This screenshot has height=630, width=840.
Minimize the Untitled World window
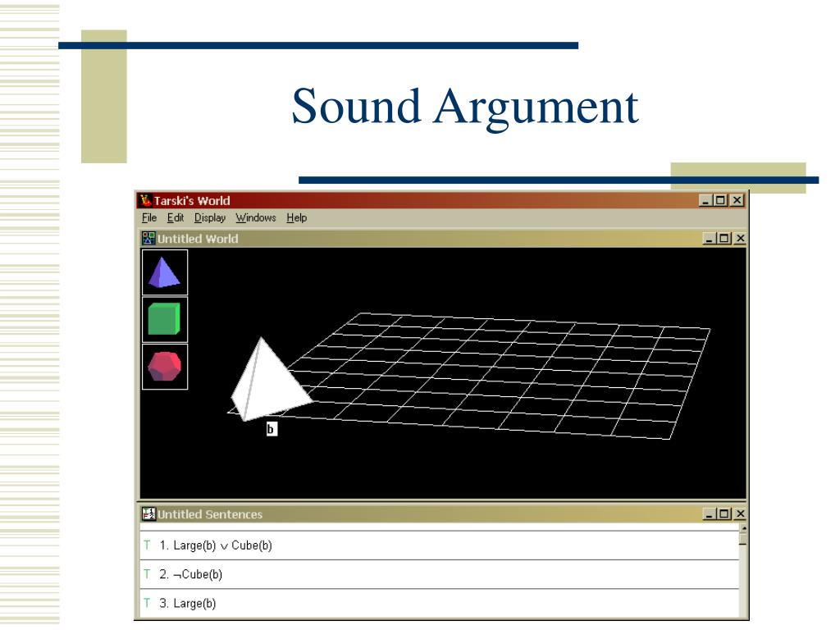click(x=709, y=239)
